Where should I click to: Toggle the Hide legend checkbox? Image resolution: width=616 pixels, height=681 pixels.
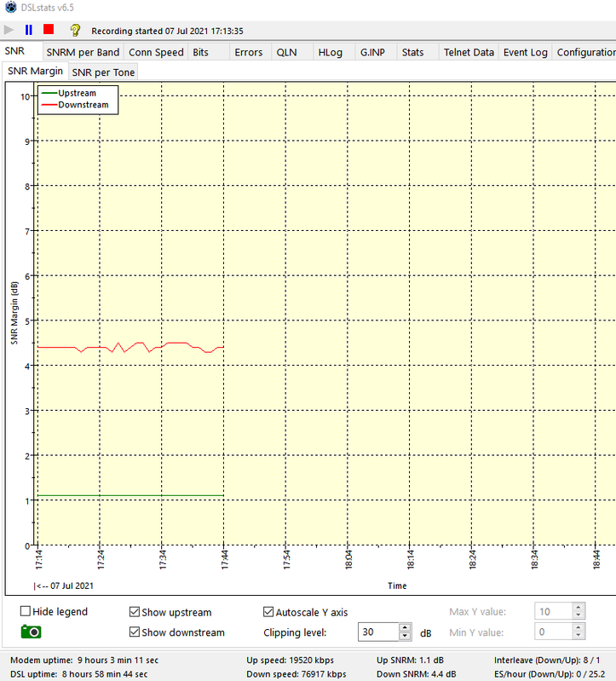pos(26,611)
